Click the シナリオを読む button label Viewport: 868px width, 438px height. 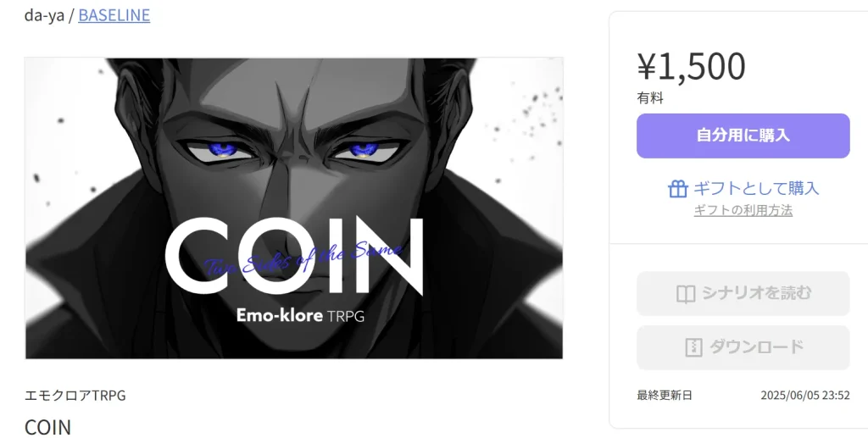(x=757, y=292)
